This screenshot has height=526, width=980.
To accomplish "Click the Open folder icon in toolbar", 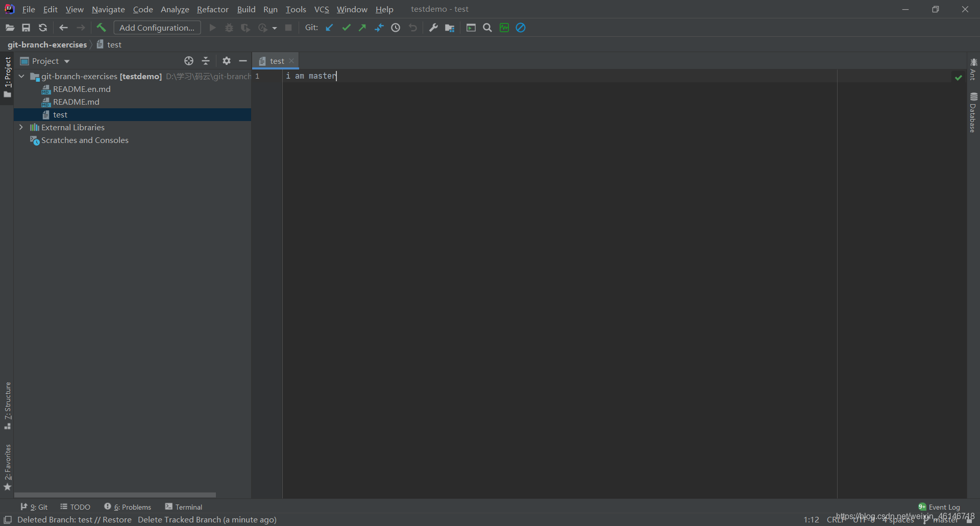I will (10, 28).
